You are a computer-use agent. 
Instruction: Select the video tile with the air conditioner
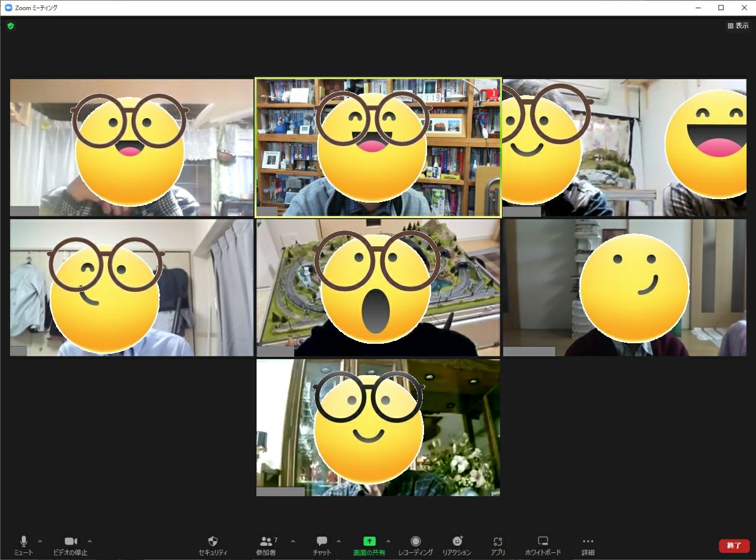tap(624, 148)
